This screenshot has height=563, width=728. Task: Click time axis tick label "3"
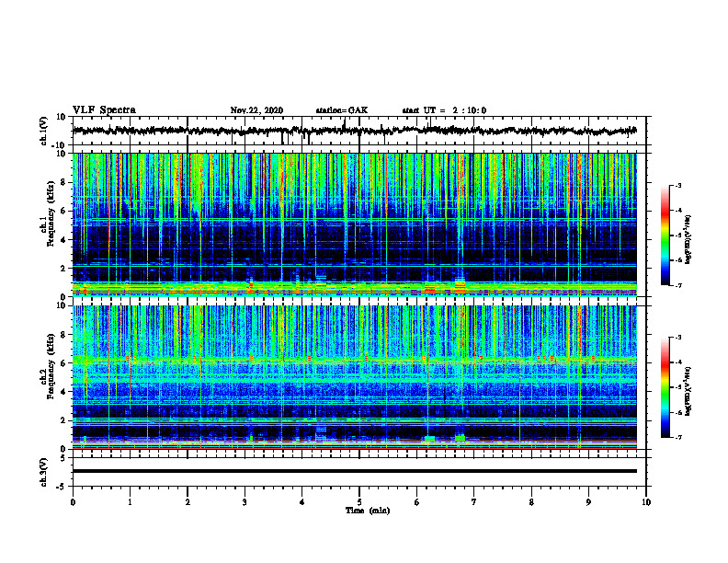pos(245,502)
